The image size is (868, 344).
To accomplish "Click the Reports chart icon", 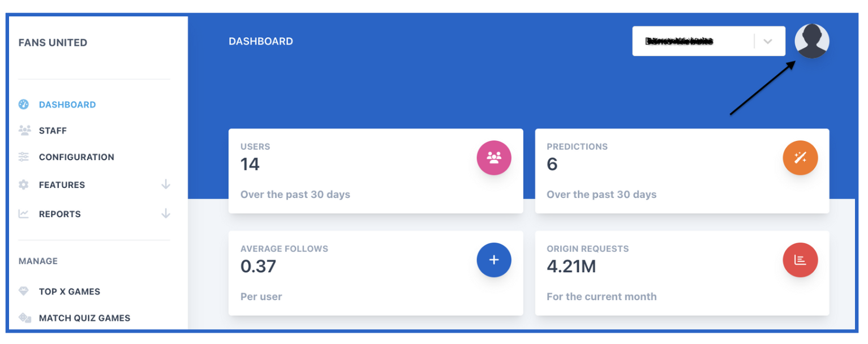I will pyautogui.click(x=24, y=214).
